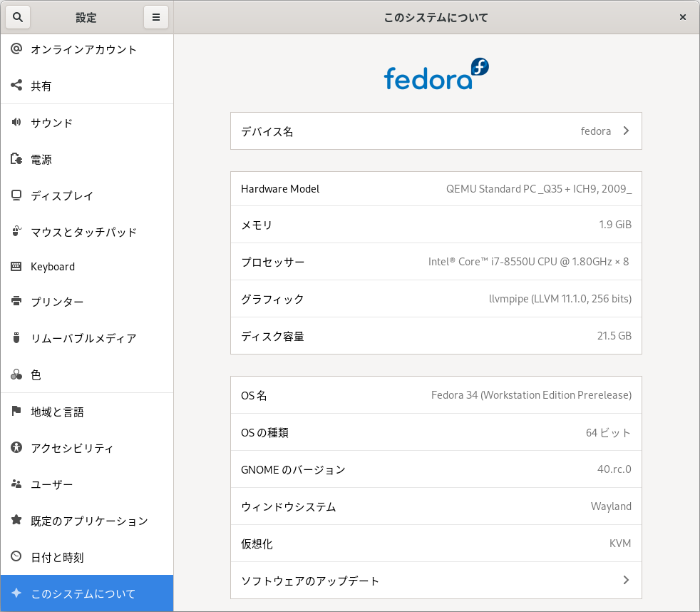The image size is (700, 612).
Task: Go to 日付と時刻 settings
Action: (87, 558)
